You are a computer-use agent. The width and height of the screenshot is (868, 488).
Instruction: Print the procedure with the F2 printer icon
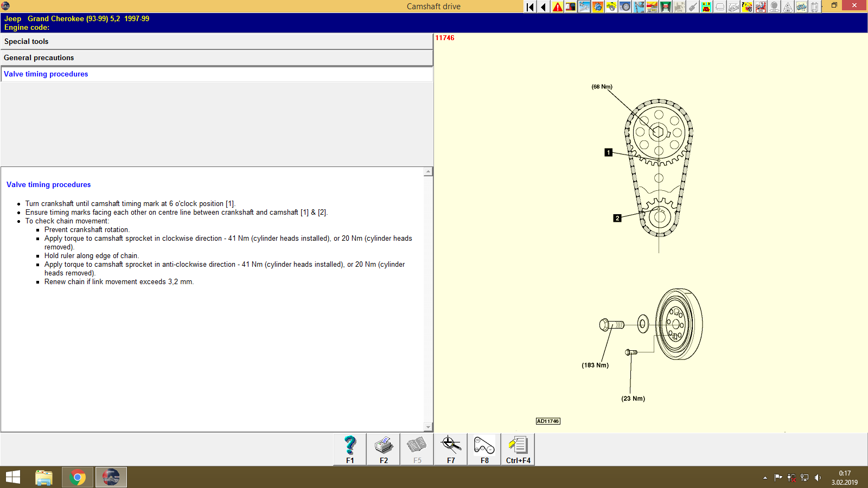[384, 449]
